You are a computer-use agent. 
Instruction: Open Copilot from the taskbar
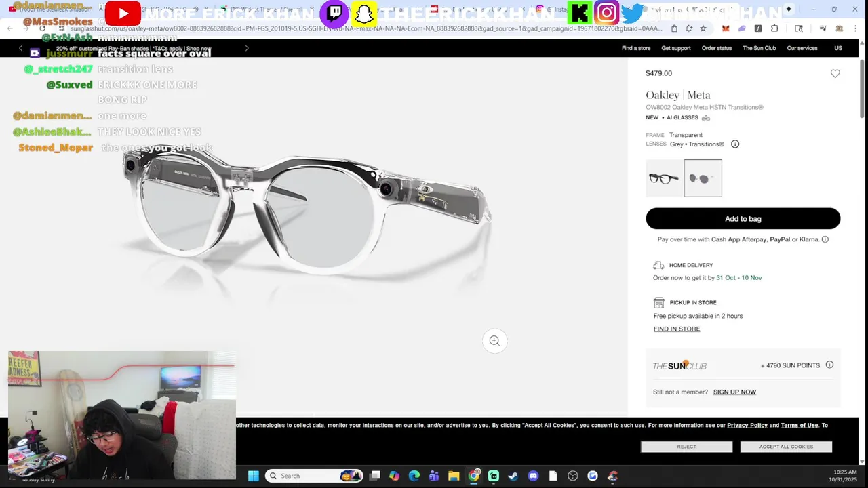(395, 476)
